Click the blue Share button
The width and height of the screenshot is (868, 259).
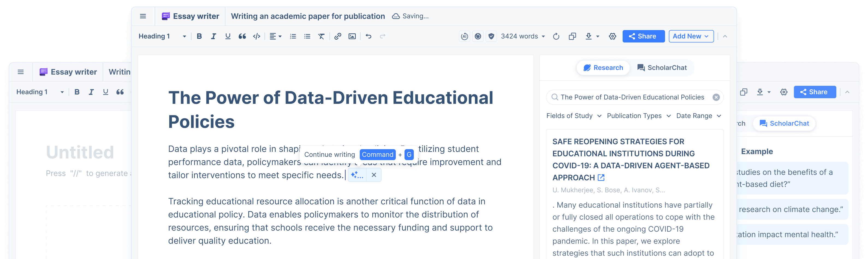click(643, 36)
